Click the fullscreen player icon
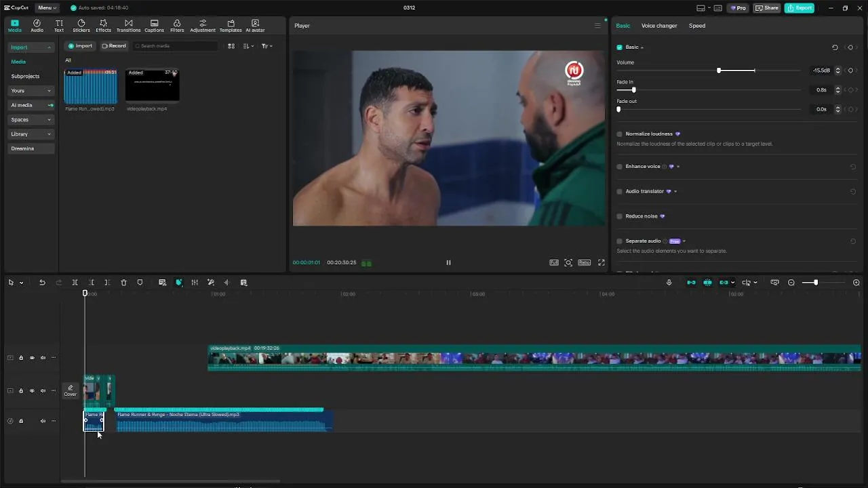This screenshot has height=488, width=868. [x=601, y=262]
